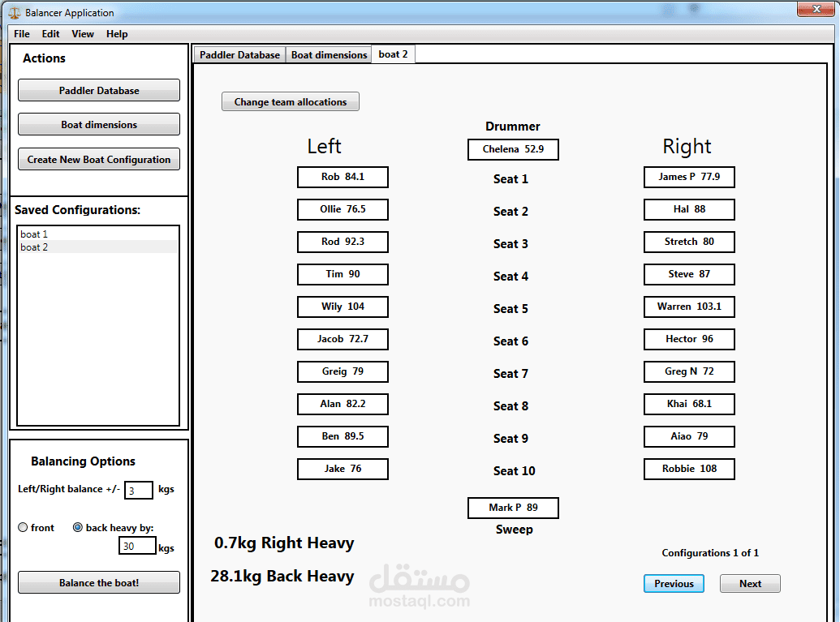Switch to the Boat dimensions tab
840x622 pixels.
point(328,54)
